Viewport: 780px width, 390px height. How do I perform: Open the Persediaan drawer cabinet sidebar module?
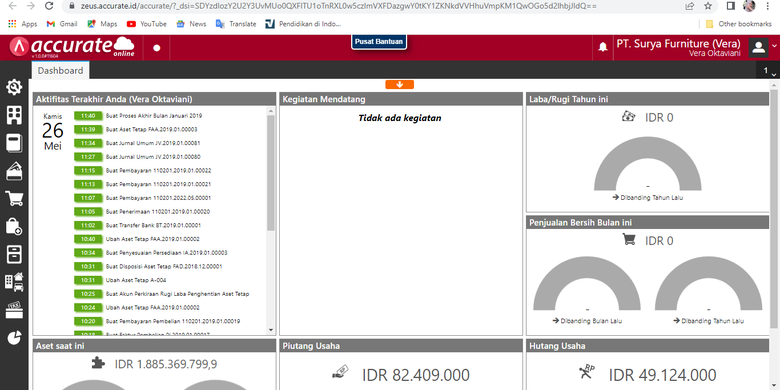click(14, 254)
